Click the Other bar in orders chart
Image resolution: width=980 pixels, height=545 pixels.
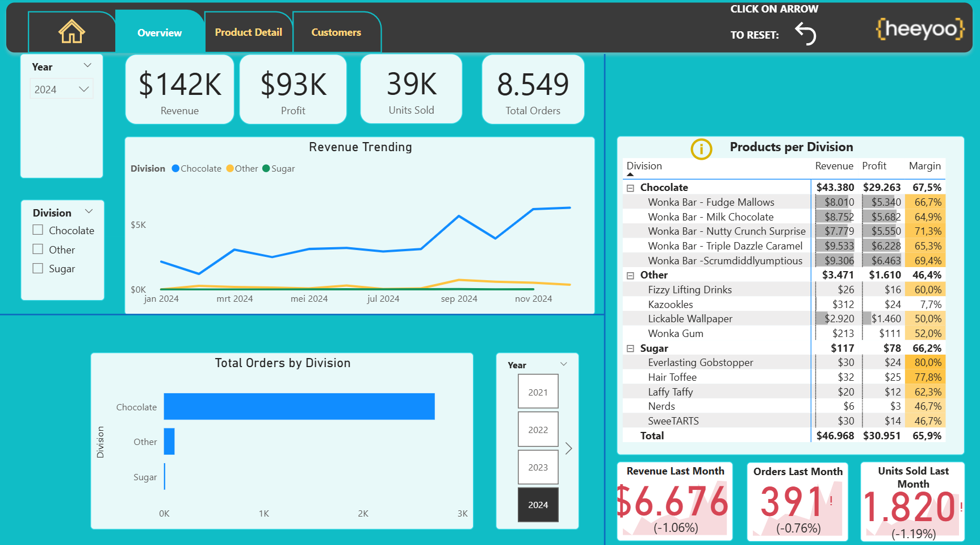[169, 442]
